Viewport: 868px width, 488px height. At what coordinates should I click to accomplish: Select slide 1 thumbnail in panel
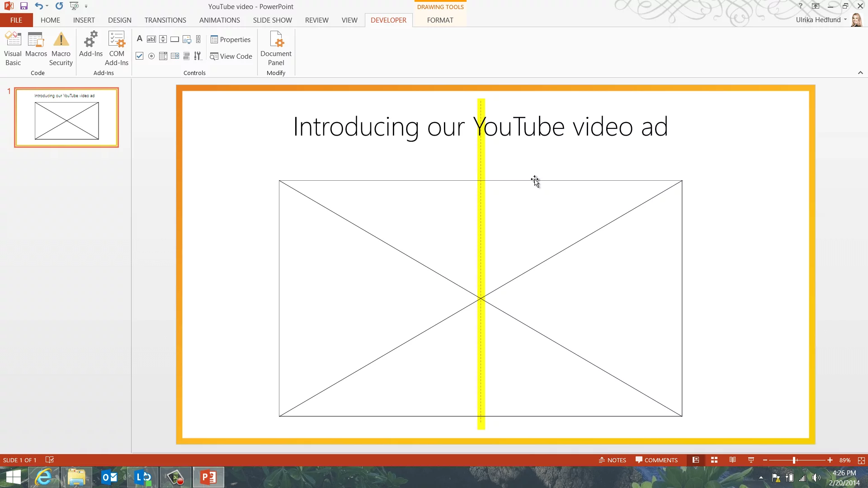tap(66, 117)
